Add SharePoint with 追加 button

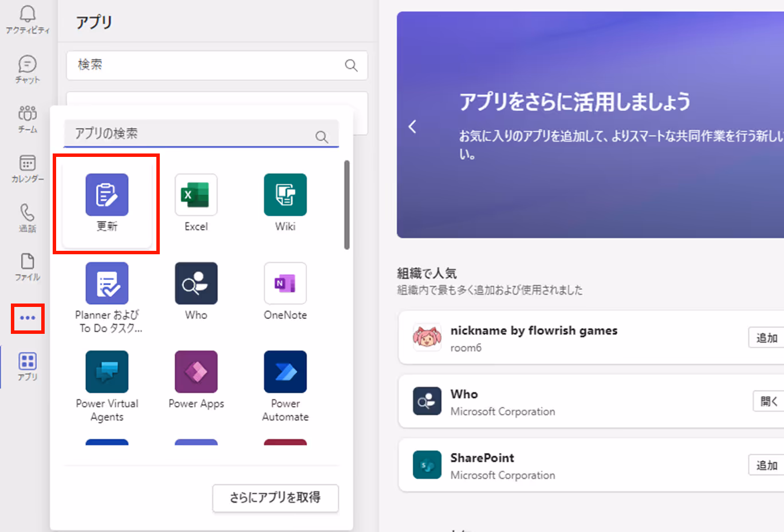pyautogui.click(x=766, y=465)
